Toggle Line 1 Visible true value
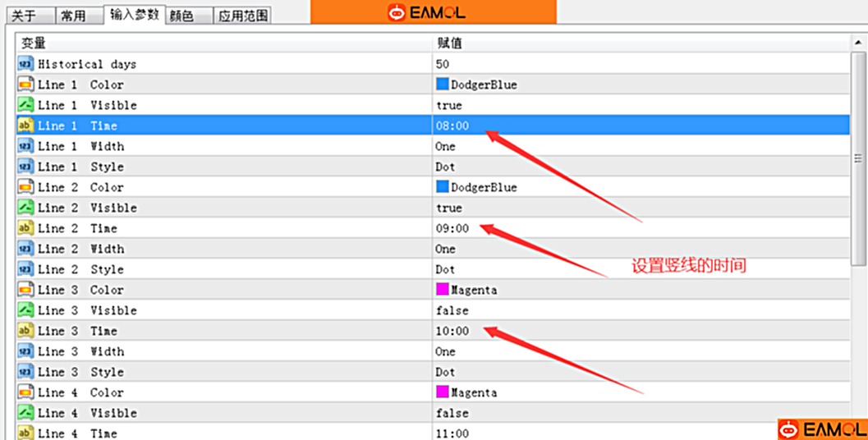Viewport: 868px width, 440px height. [449, 105]
